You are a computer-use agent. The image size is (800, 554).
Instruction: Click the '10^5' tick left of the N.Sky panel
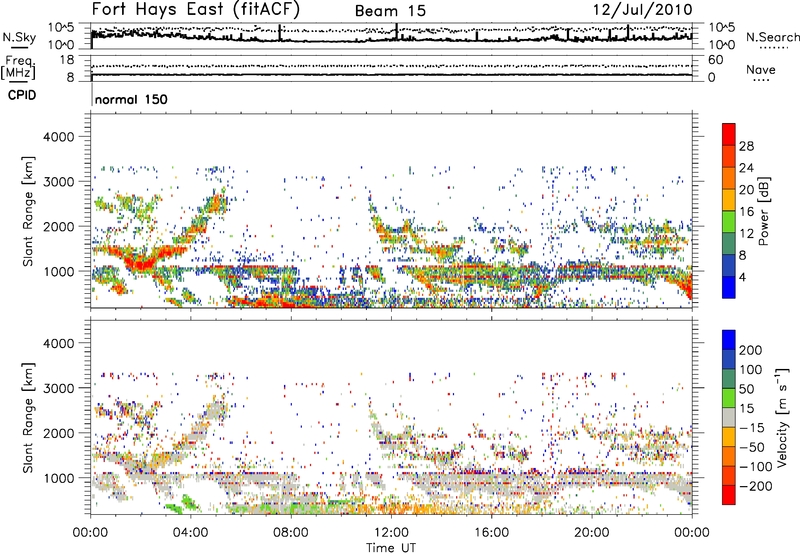point(61,27)
